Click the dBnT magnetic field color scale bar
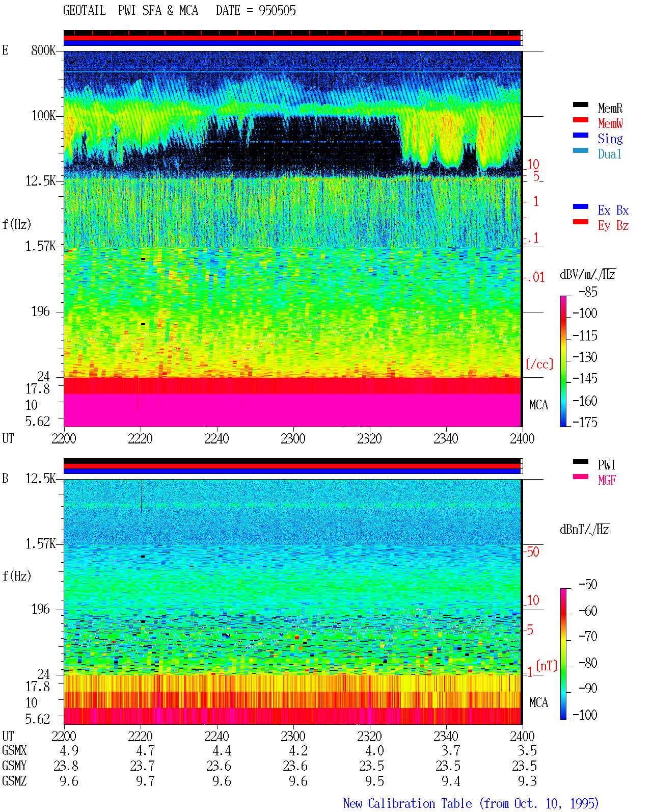This screenshot has height=812, width=652. click(x=563, y=654)
